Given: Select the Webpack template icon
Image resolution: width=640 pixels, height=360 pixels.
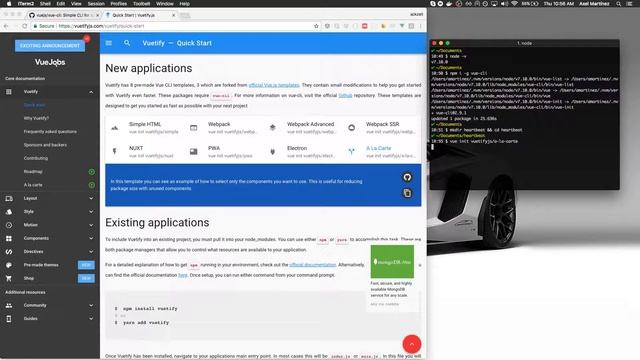Looking at the screenshot, I should (x=193, y=128).
